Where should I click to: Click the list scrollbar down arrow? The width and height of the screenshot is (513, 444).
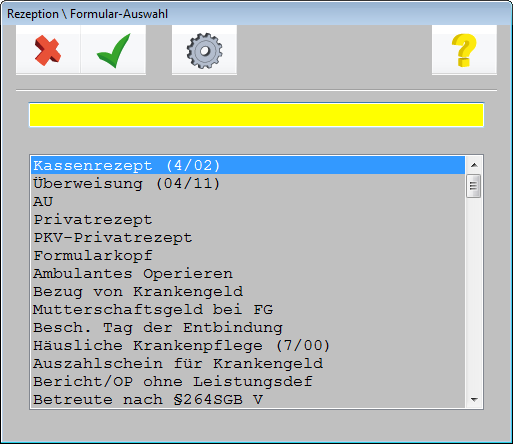474,399
